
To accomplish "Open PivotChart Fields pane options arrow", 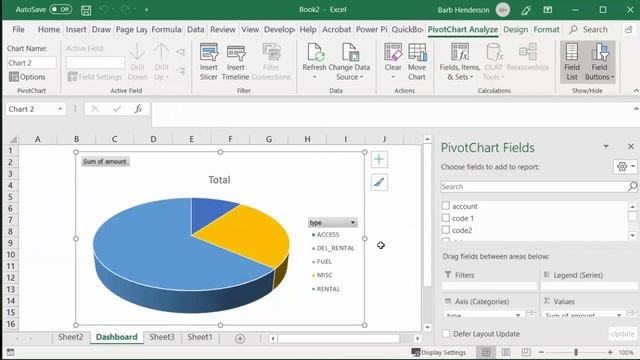I will [606, 147].
